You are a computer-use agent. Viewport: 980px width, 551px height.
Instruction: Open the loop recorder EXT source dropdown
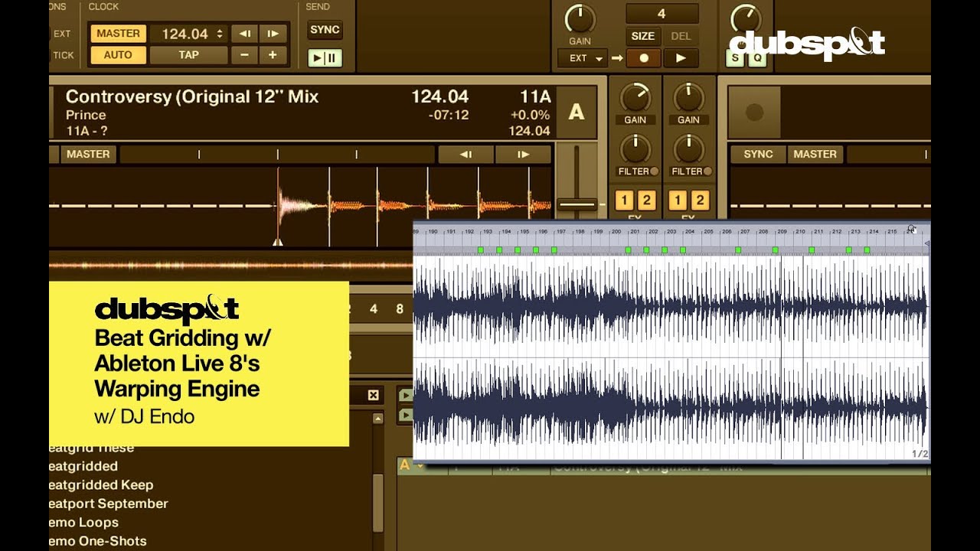[583, 58]
